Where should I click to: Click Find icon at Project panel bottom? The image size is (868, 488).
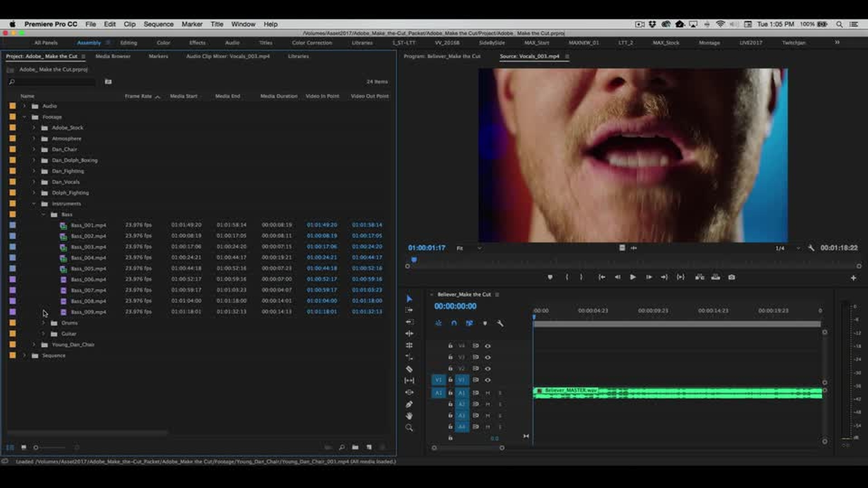click(x=342, y=447)
